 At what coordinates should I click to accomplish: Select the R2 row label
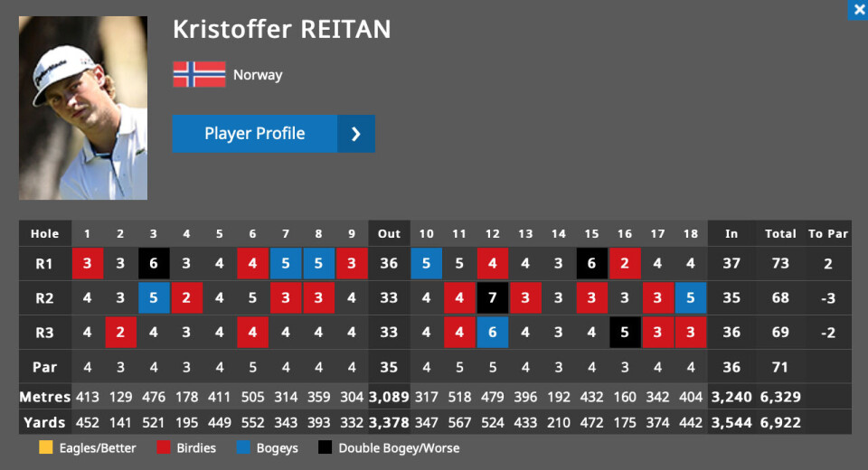(45, 298)
